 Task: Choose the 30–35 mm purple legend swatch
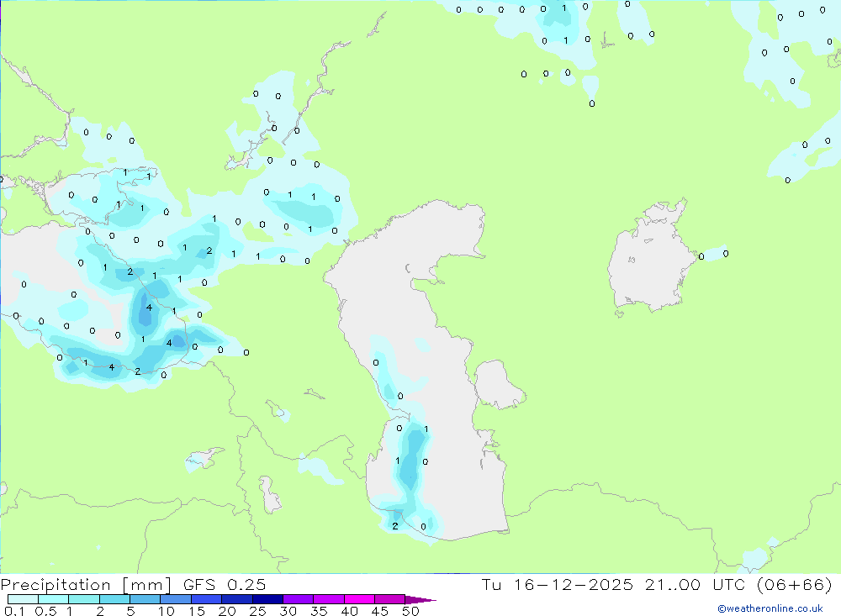tap(299, 599)
